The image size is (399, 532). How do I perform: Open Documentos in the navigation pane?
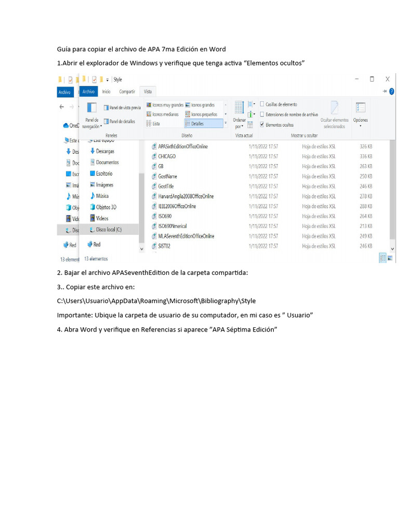[x=104, y=162]
